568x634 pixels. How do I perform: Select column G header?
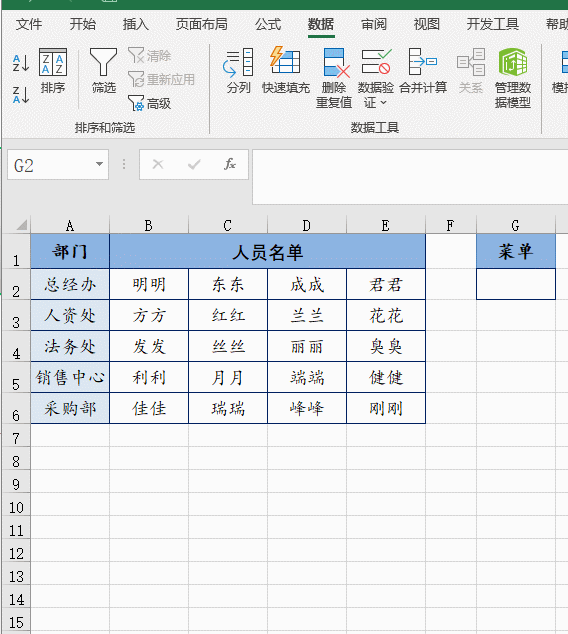pos(515,225)
